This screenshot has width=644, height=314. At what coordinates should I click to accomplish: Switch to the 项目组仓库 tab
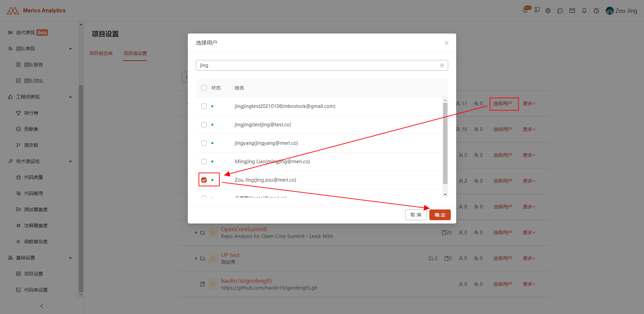click(101, 53)
